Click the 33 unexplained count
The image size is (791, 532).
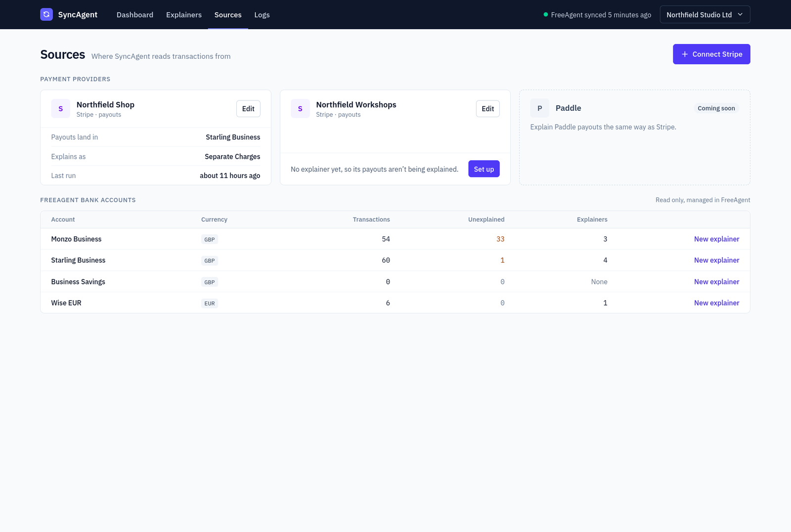(500, 239)
